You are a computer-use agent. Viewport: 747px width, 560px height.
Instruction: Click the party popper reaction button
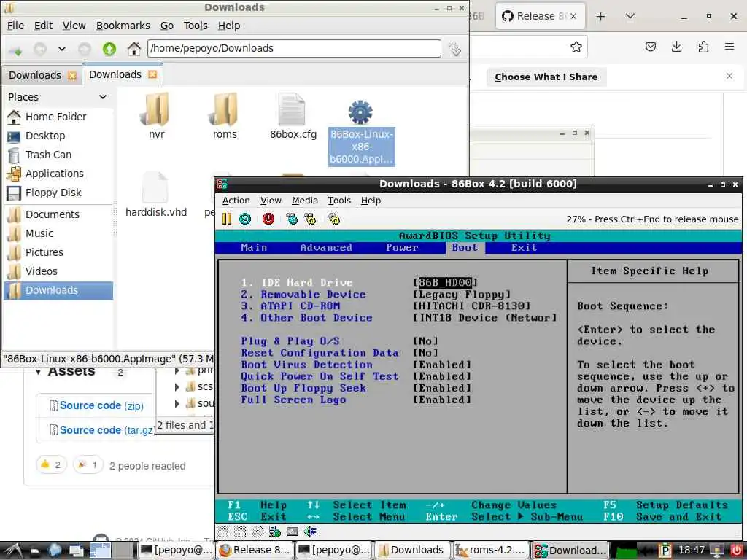(x=88, y=464)
